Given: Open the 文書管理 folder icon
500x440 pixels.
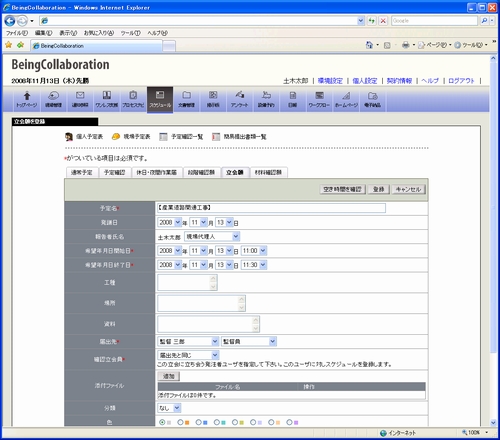Looking at the screenshot, I should 186,99.
